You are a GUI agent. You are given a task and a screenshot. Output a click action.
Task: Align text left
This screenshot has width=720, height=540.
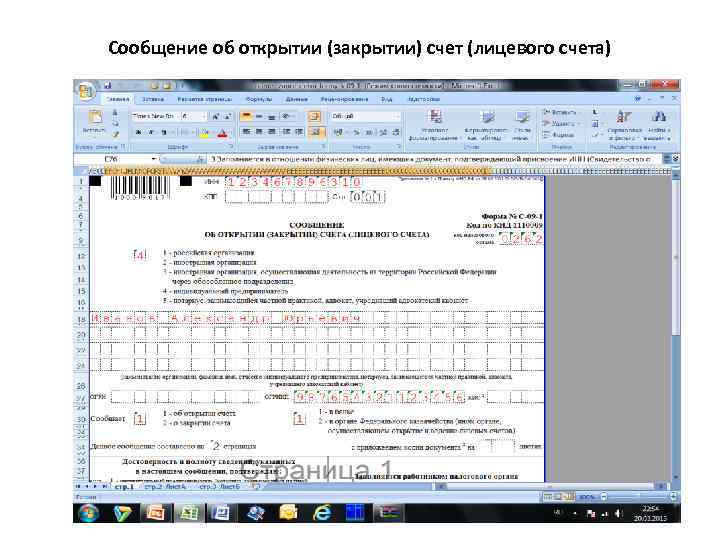tap(246, 132)
